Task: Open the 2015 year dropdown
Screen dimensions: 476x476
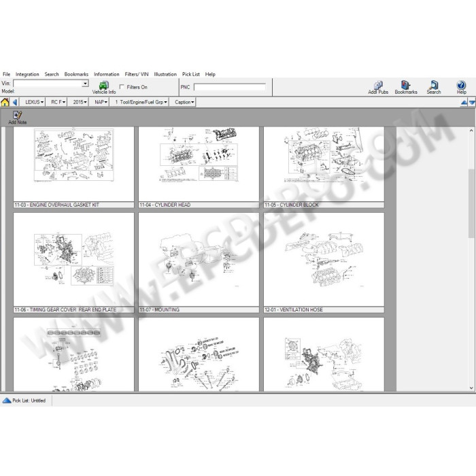Action: tap(80, 102)
